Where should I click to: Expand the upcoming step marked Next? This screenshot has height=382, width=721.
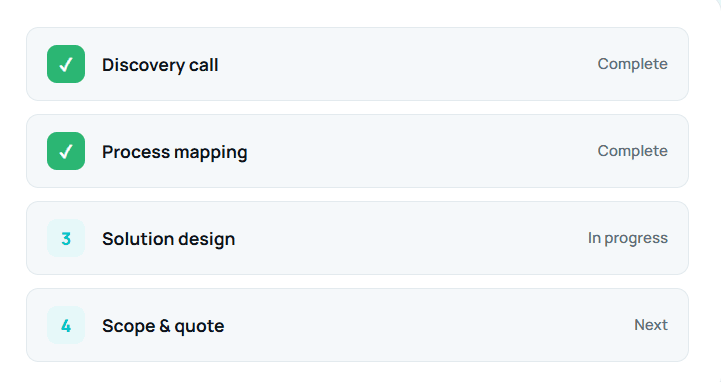[x=357, y=325]
